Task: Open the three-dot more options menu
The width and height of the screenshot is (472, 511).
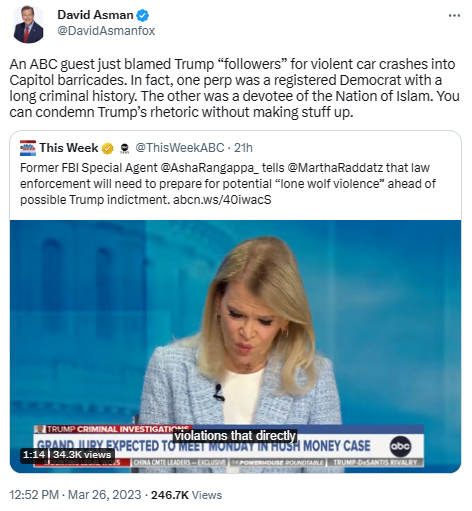Action: [x=454, y=16]
